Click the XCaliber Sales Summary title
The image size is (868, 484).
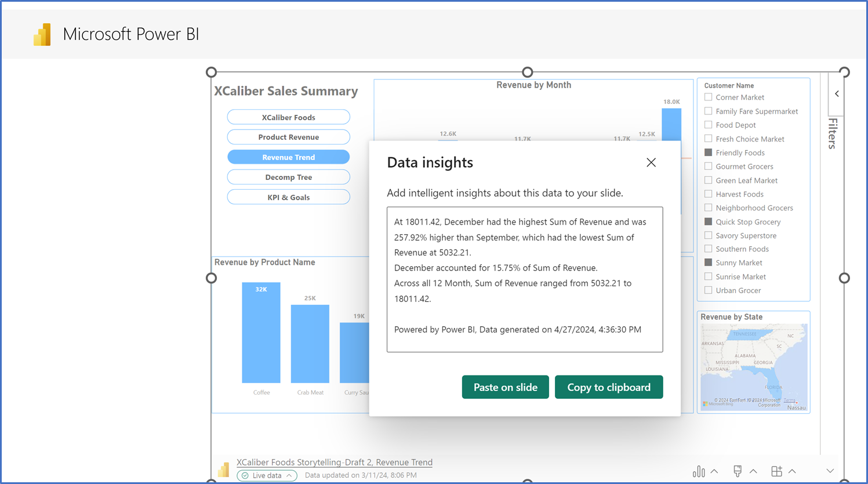[x=286, y=91]
